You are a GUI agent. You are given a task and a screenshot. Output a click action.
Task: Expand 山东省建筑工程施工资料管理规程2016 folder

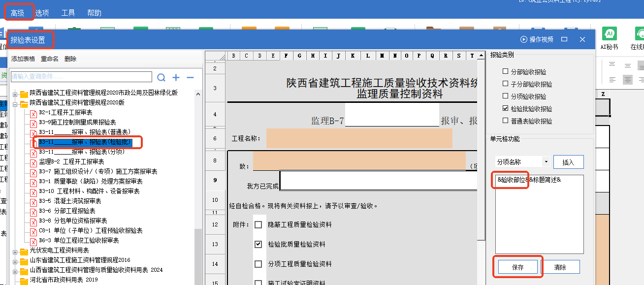(15, 260)
